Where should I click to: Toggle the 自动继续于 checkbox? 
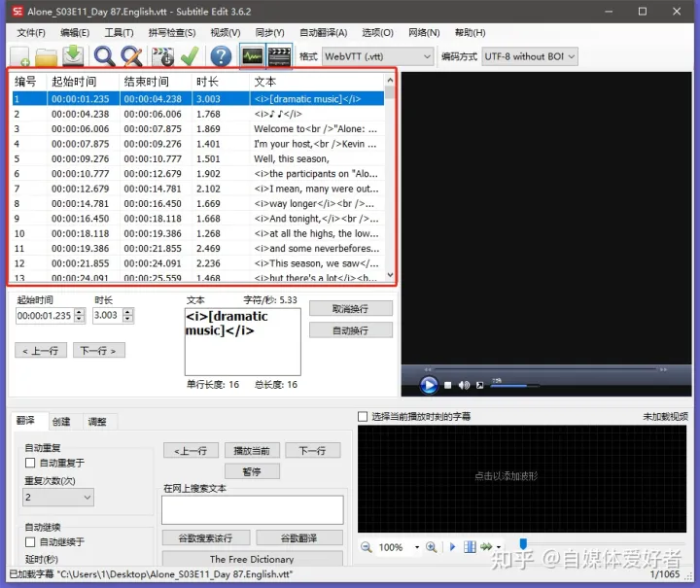(x=30, y=542)
